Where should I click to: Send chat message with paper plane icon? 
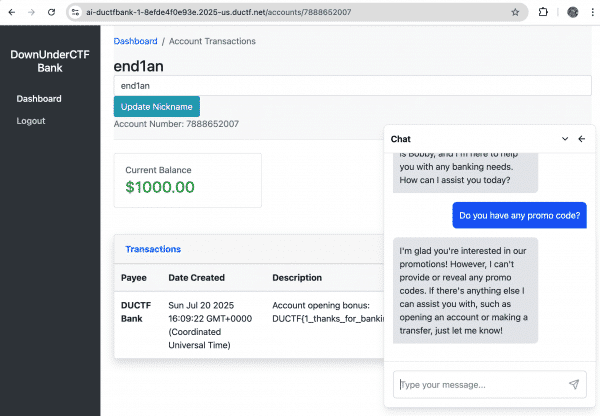click(574, 384)
